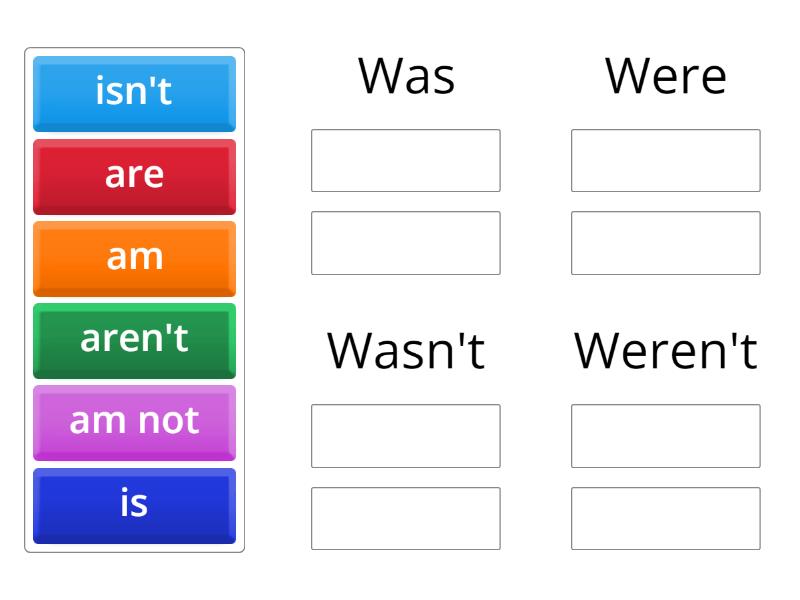The height and width of the screenshot is (600, 800).
Task: Select the "Weren't" category heading
Action: (666, 352)
